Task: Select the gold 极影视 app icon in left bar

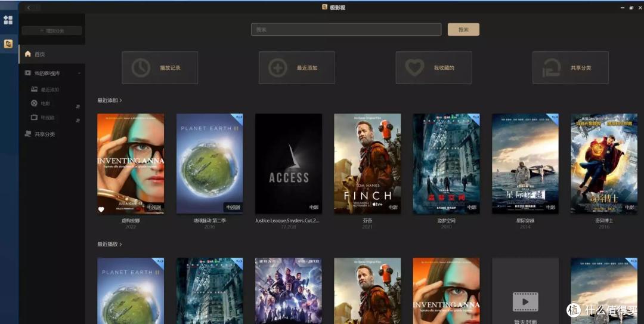Action: [x=8, y=44]
